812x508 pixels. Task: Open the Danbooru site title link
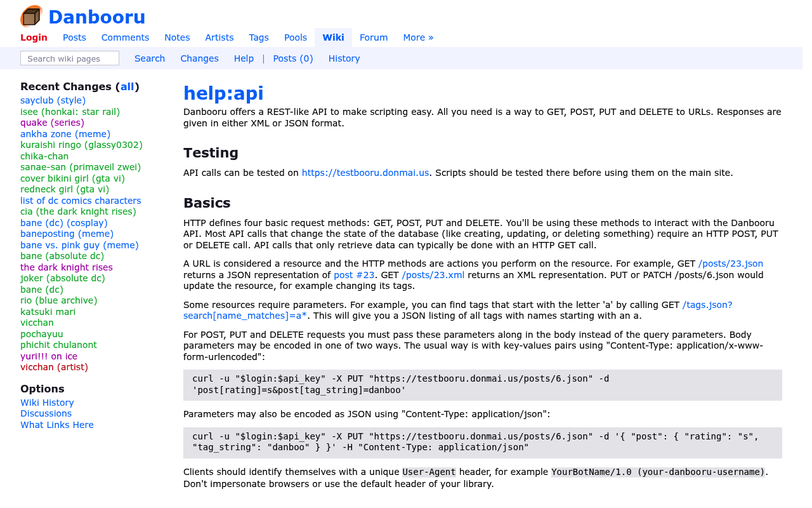tap(96, 17)
